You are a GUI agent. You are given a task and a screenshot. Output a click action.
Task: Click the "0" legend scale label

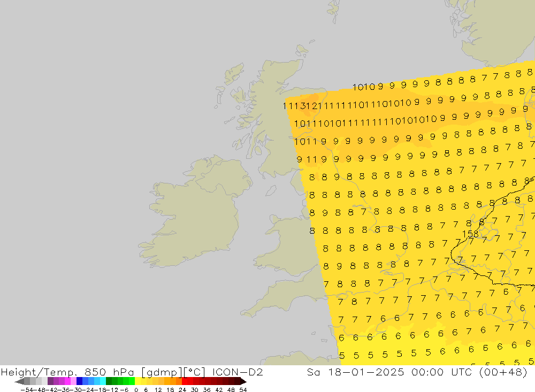[136, 390]
